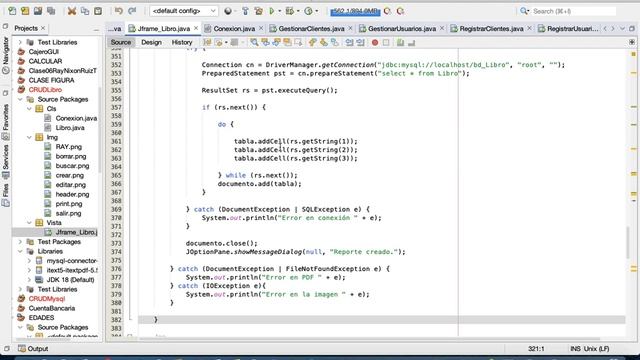Viewport: 640px width, 360px height.
Task: Click the New File toolbar icon
Action: pyautogui.click(x=12, y=11)
